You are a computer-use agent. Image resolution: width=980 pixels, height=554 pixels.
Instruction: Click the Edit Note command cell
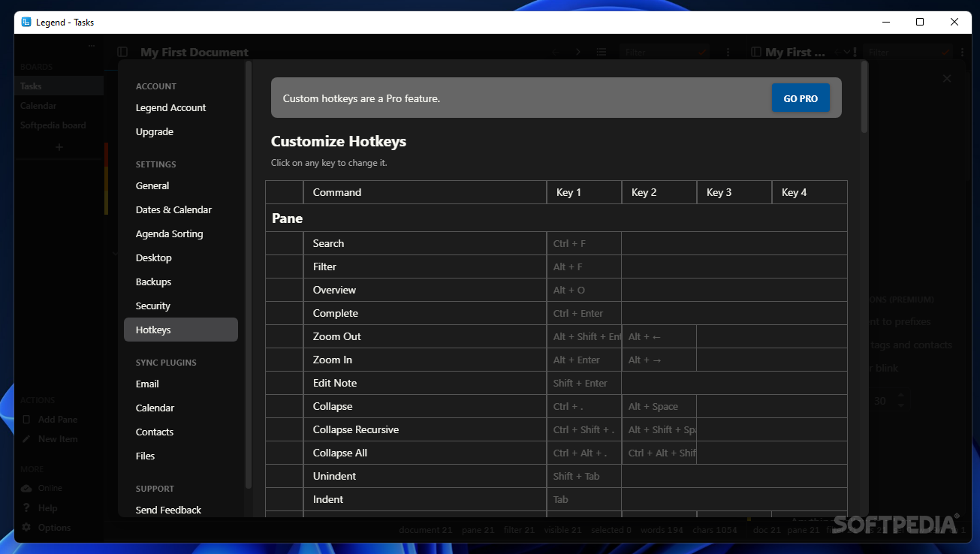point(425,383)
